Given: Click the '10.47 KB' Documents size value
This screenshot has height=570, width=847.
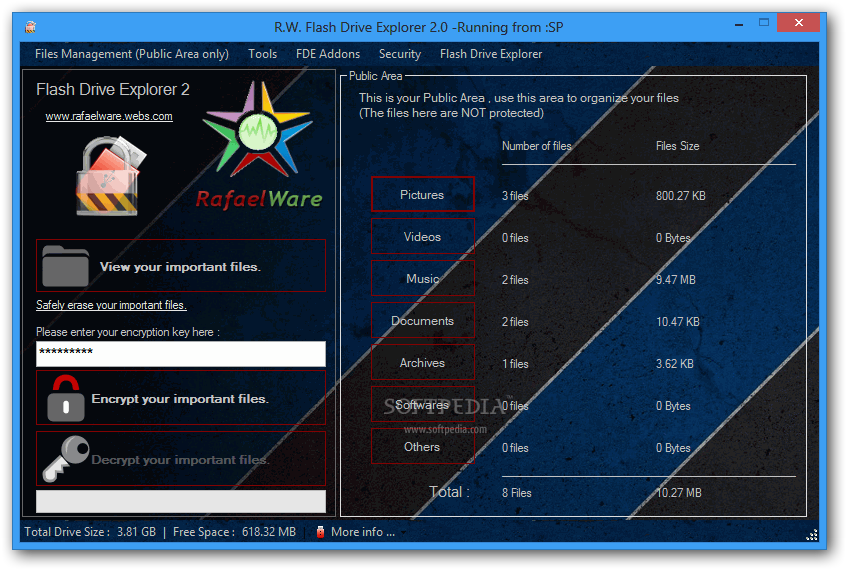Looking at the screenshot, I should 678,322.
